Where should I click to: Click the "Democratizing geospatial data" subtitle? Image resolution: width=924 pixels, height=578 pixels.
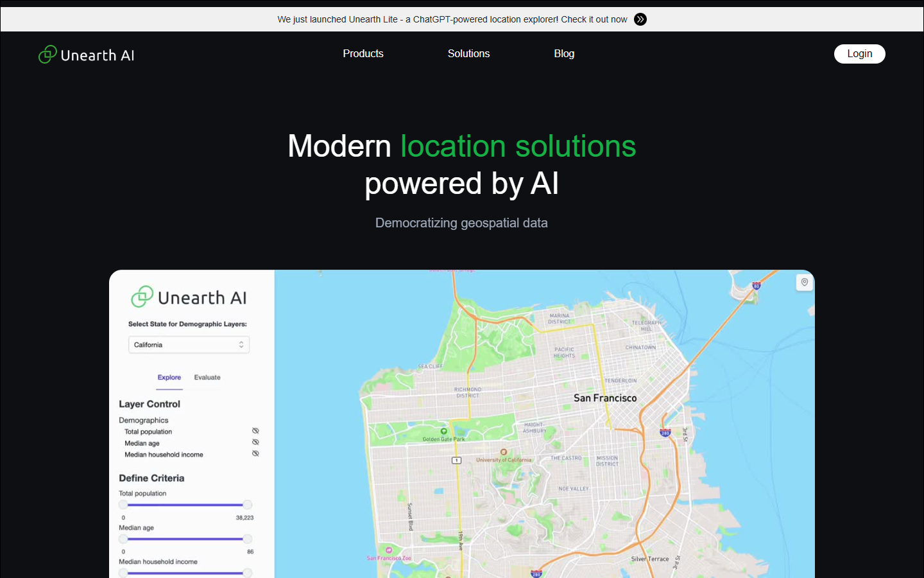click(x=461, y=223)
